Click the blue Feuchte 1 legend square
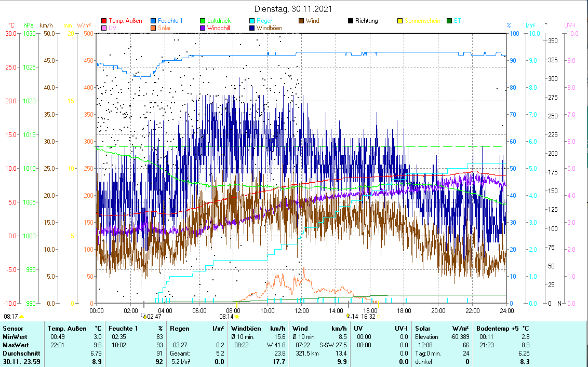588x367 pixels. click(153, 21)
